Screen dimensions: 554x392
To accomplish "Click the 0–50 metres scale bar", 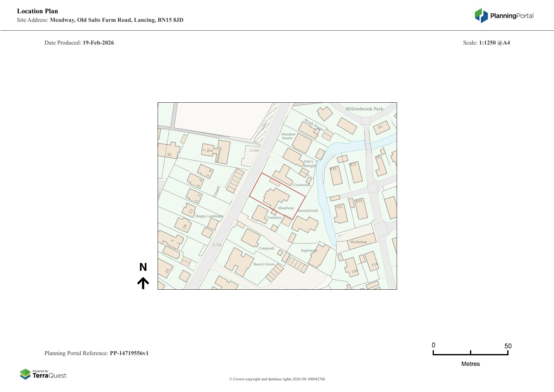I will (470, 353).
